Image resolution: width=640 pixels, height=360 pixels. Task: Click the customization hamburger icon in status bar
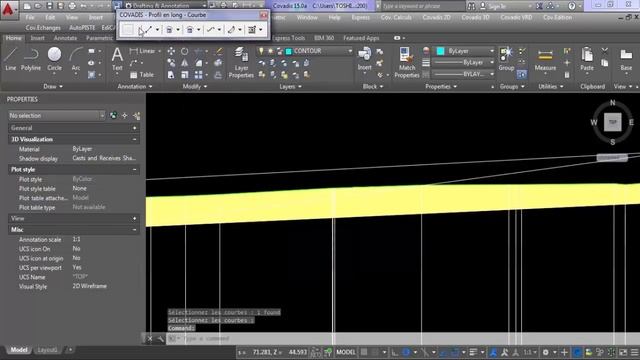pyautogui.click(x=634, y=352)
